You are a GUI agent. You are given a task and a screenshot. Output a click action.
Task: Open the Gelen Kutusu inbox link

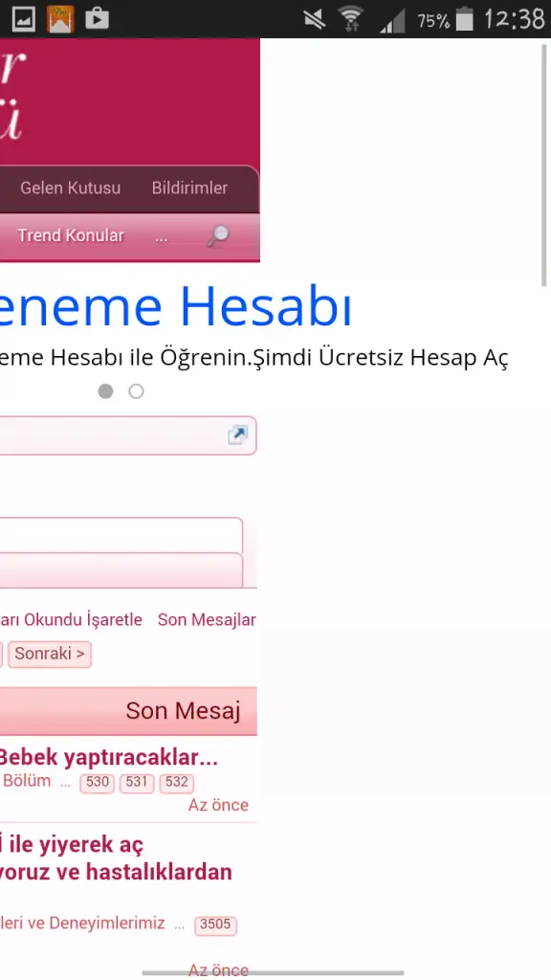pyautogui.click(x=70, y=188)
